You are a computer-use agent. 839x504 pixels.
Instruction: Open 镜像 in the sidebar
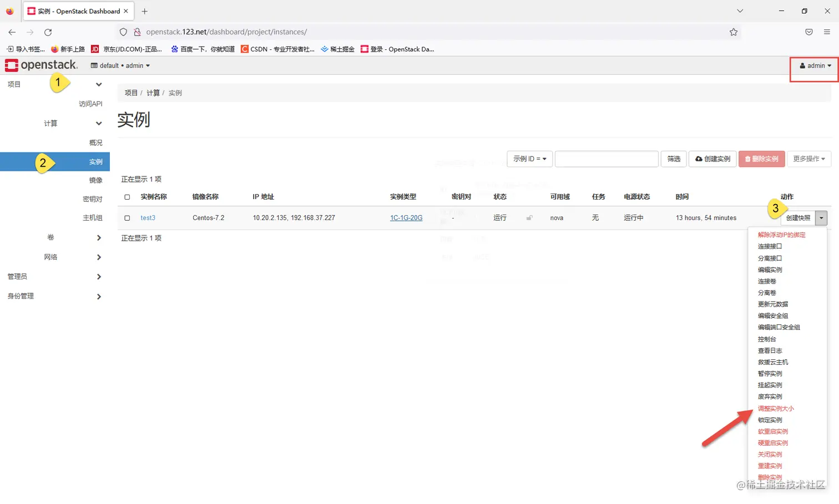click(96, 180)
